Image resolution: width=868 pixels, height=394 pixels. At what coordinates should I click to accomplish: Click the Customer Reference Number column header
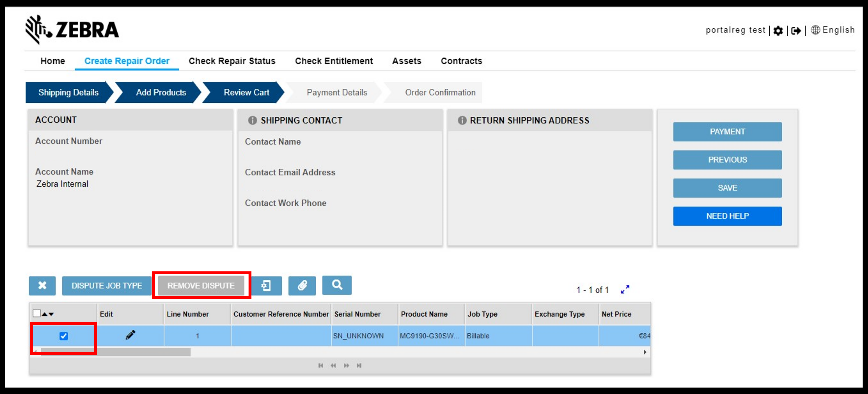[281, 314]
